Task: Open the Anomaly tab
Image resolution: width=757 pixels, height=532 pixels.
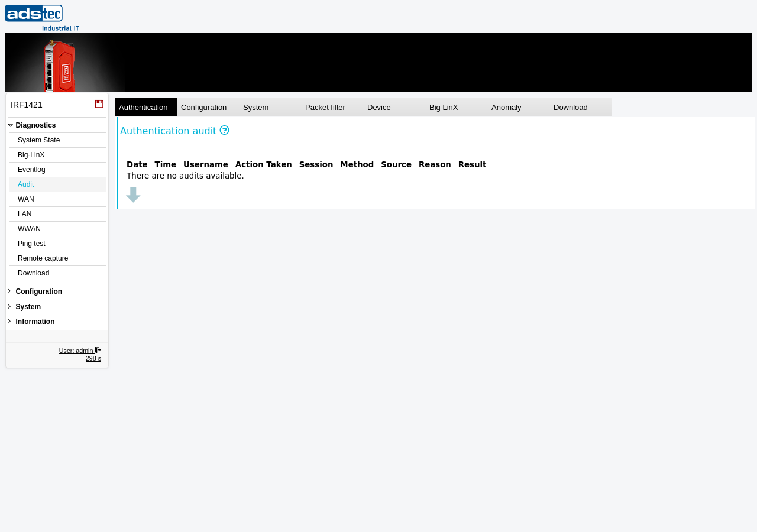Action: [x=518, y=107]
